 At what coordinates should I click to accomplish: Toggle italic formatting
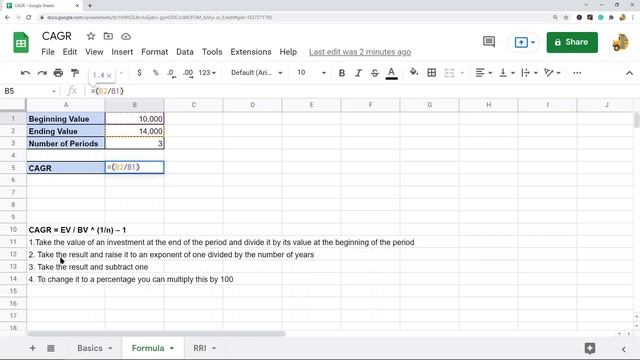pyautogui.click(x=358, y=73)
